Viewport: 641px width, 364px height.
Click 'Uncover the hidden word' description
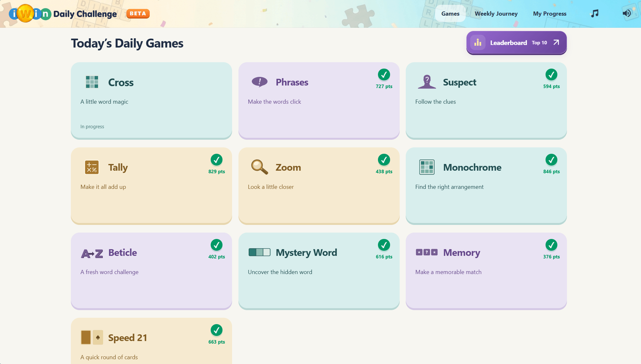coord(280,272)
